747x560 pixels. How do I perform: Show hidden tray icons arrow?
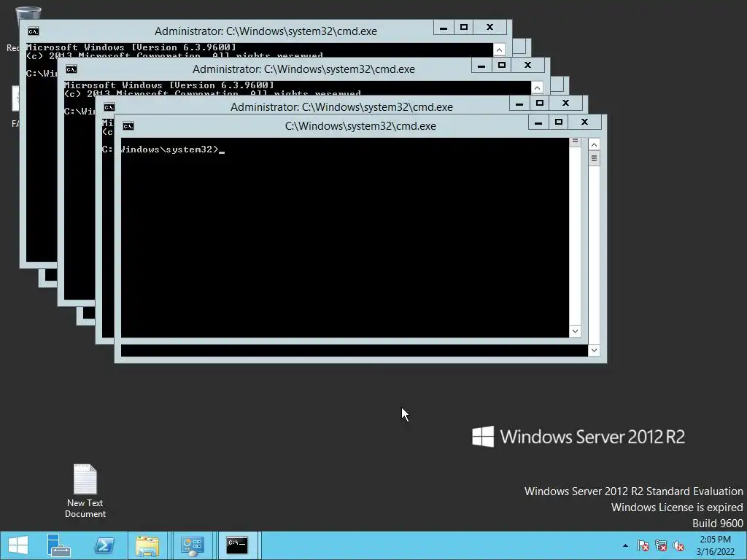[x=625, y=545]
